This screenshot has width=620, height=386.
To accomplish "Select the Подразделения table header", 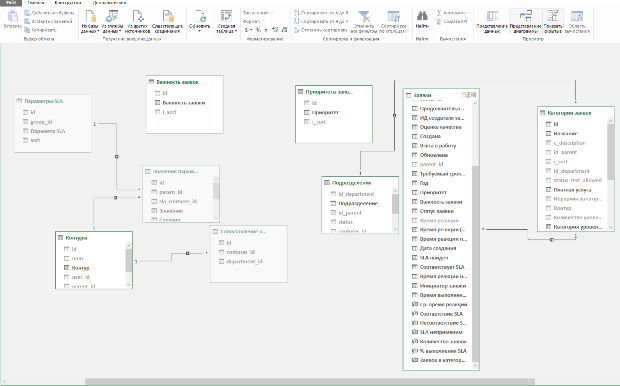I will point(360,183).
